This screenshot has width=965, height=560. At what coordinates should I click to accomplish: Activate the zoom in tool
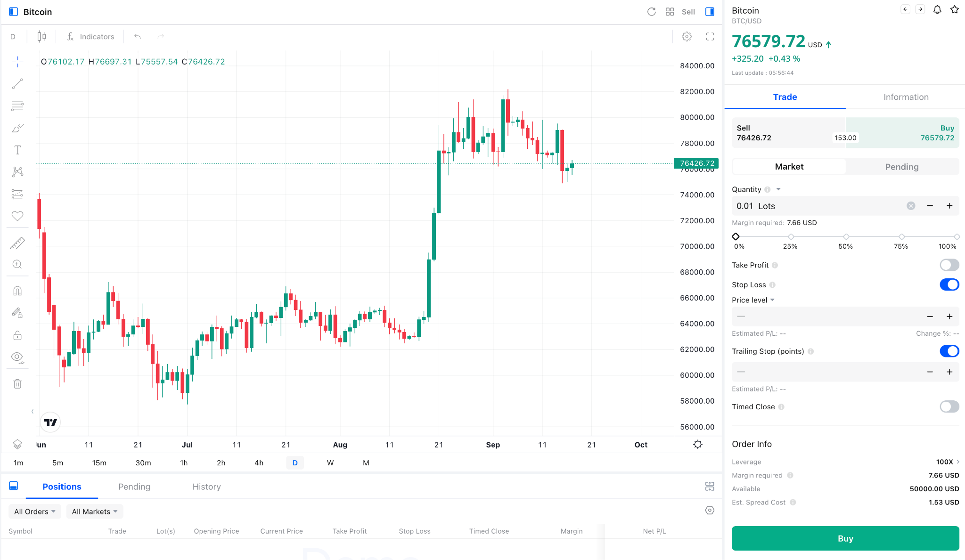coord(17,265)
